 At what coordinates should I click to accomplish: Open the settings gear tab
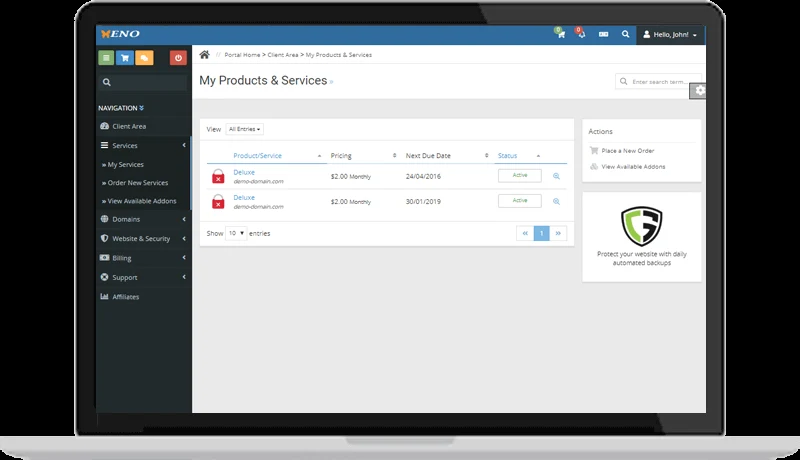[x=698, y=91]
